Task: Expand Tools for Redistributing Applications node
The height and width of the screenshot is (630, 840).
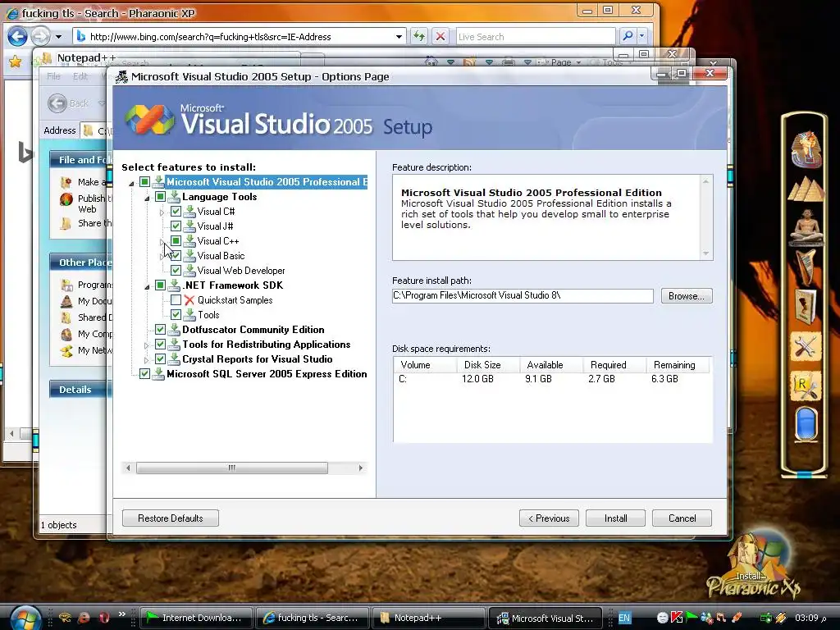Action: pyautogui.click(x=146, y=345)
